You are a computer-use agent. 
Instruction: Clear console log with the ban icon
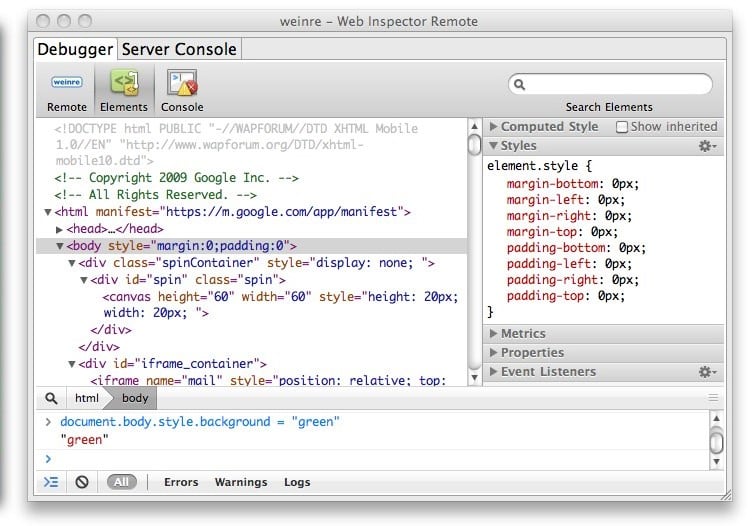(x=82, y=482)
